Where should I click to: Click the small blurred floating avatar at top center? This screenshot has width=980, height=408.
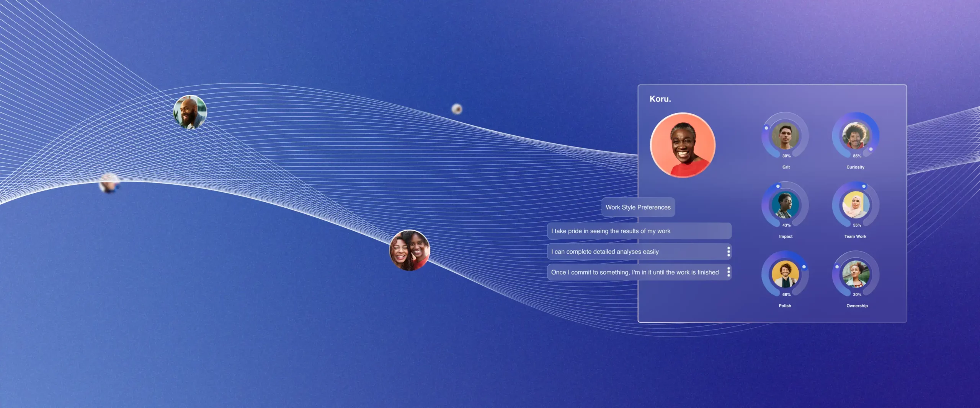[x=457, y=109]
